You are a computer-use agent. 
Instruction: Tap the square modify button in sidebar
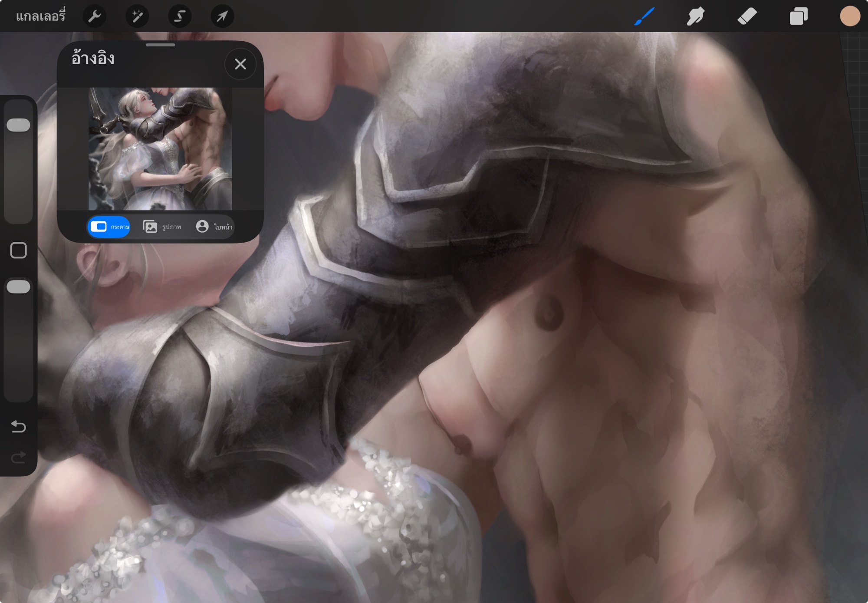pyautogui.click(x=19, y=250)
